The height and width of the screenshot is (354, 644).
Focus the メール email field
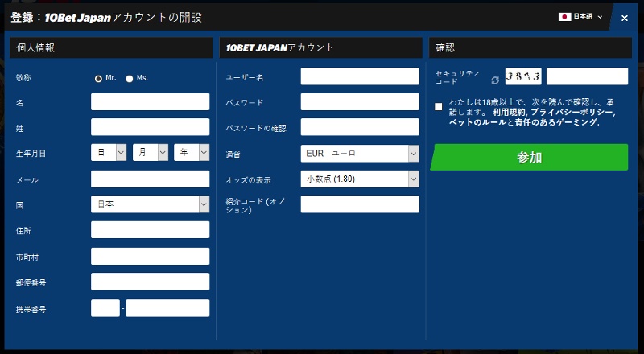pos(150,179)
